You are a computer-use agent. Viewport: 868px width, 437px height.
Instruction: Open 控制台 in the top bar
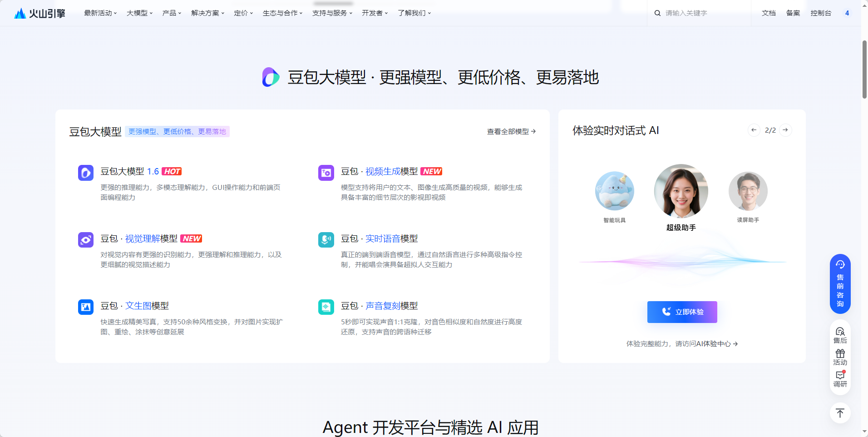click(x=821, y=13)
